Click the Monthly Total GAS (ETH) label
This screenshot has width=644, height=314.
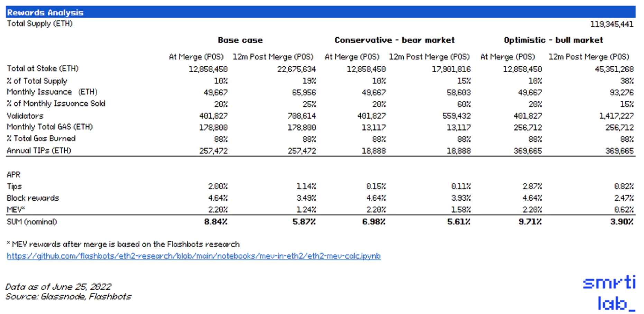point(50,127)
